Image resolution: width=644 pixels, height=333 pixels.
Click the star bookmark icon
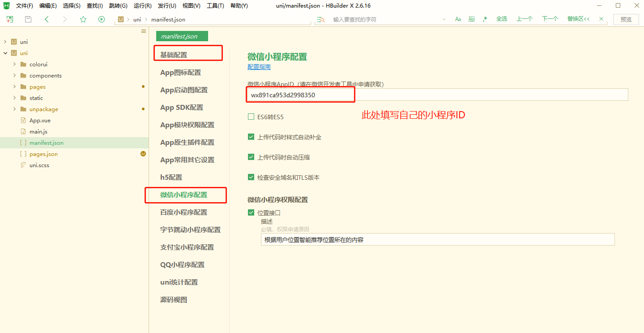tap(83, 19)
